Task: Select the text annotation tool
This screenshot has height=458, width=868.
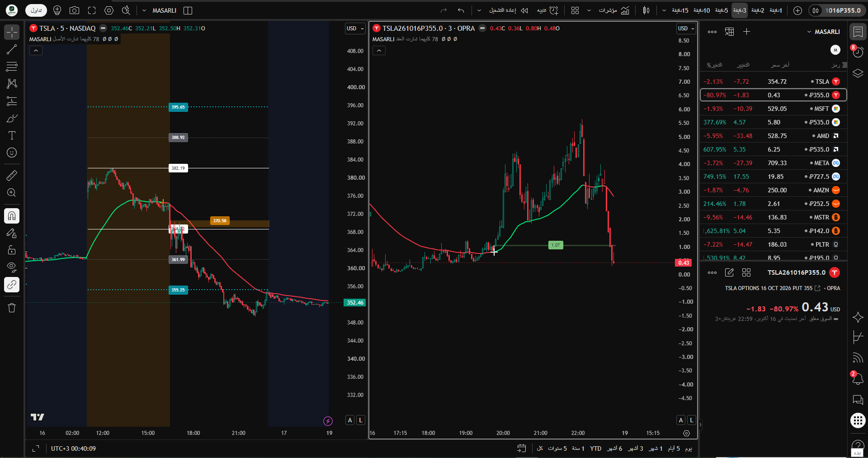Action: click(12, 135)
